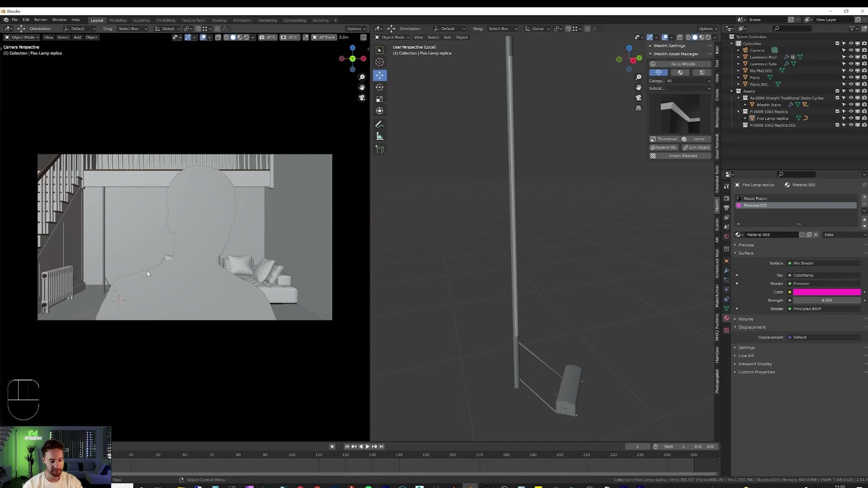This screenshot has width=868, height=488.
Task: Hide Lawrence Pouf via eye icon
Action: pos(851,57)
